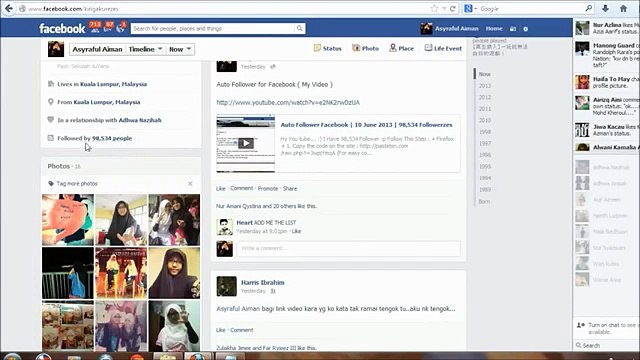Screen dimensions: 640x360
Task: Open the Photos section header
Action: (x=59, y=166)
